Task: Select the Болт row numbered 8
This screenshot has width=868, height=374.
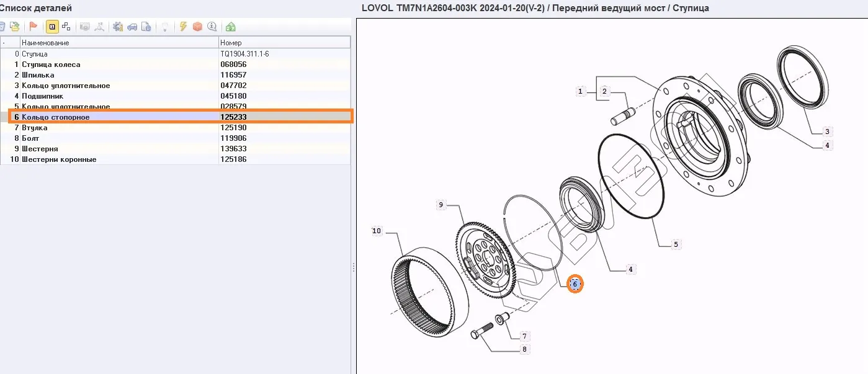Action: [x=30, y=138]
